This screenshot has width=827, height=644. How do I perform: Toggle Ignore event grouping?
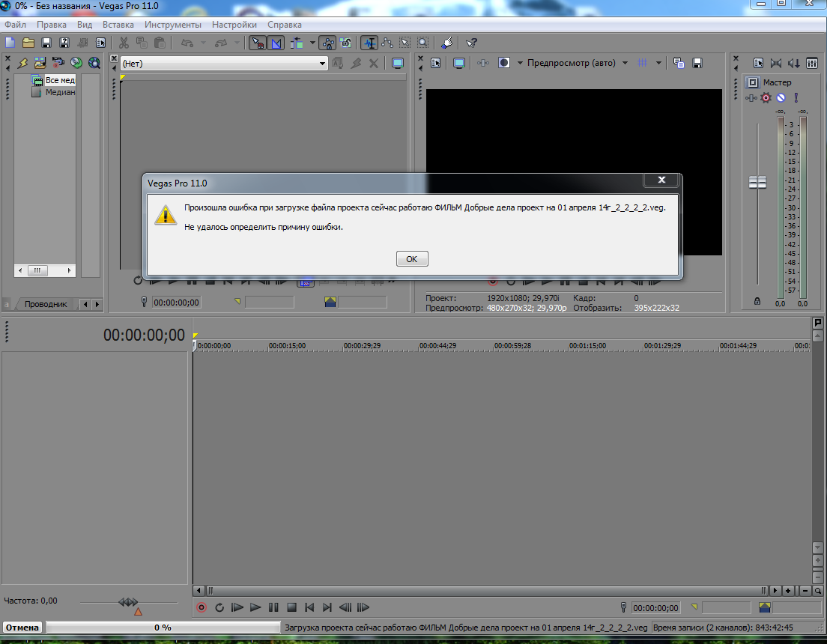point(346,43)
